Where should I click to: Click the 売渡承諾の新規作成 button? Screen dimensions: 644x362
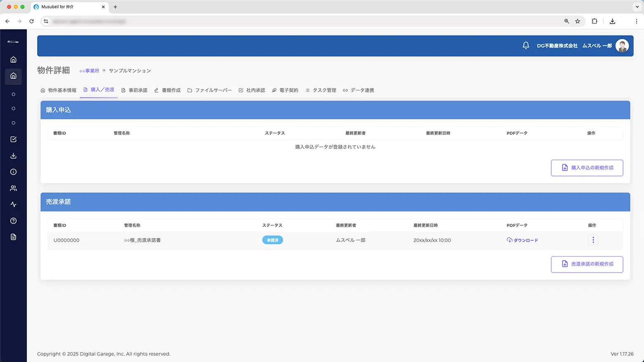pos(587,264)
